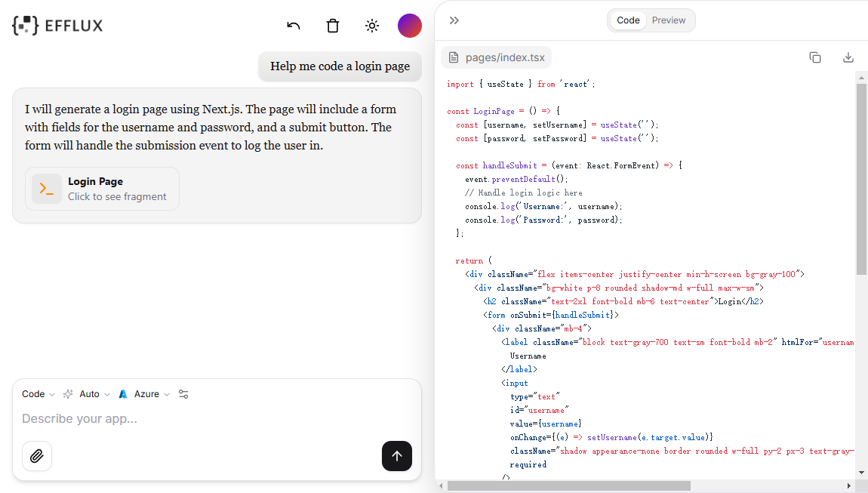Screen dimensions: 868x493
Task: Switch to the Code tab
Action: 628,20
